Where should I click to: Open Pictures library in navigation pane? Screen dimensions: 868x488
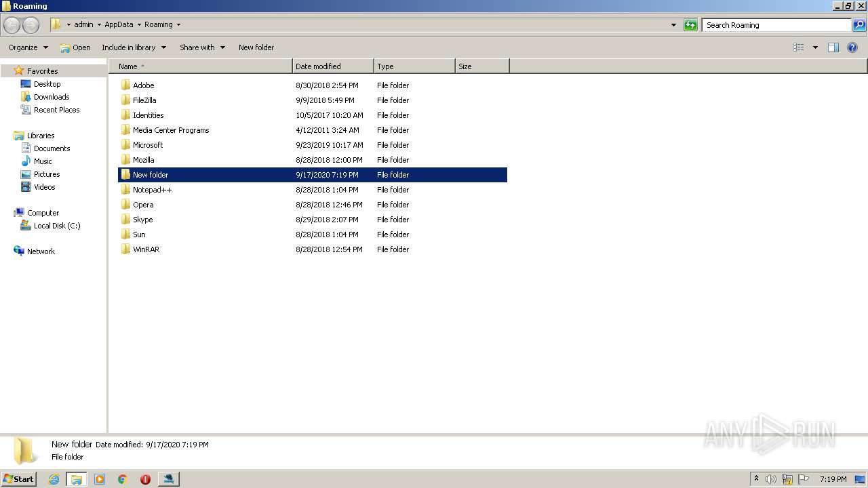(x=47, y=174)
